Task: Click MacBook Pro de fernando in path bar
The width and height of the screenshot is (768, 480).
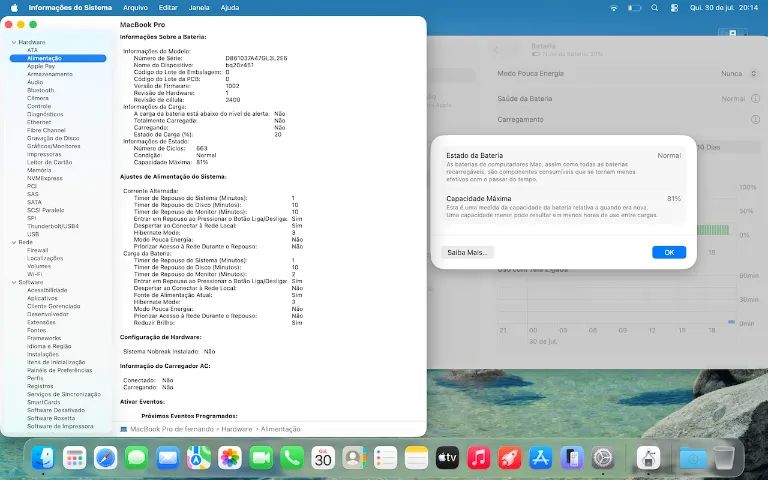Action: [165, 429]
